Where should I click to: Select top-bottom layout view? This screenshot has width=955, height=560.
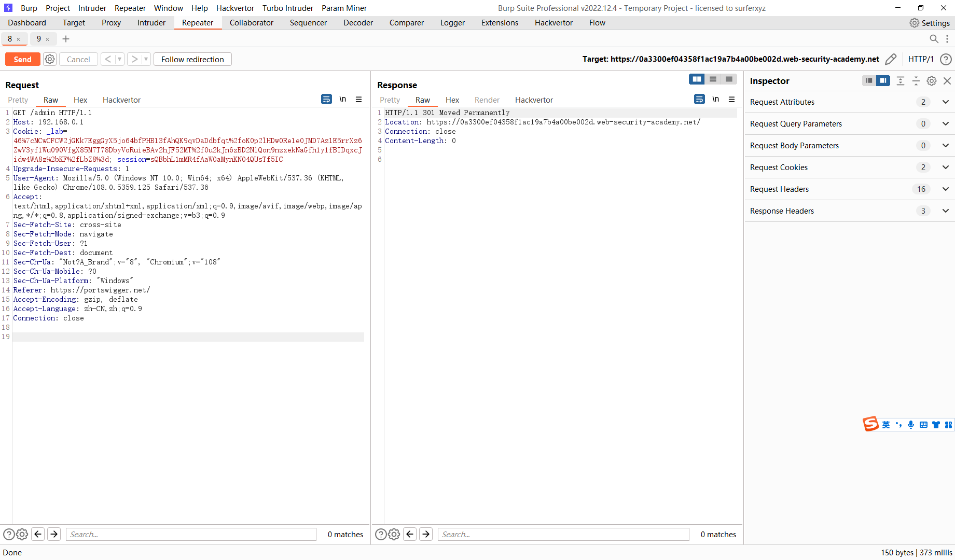pyautogui.click(x=713, y=79)
